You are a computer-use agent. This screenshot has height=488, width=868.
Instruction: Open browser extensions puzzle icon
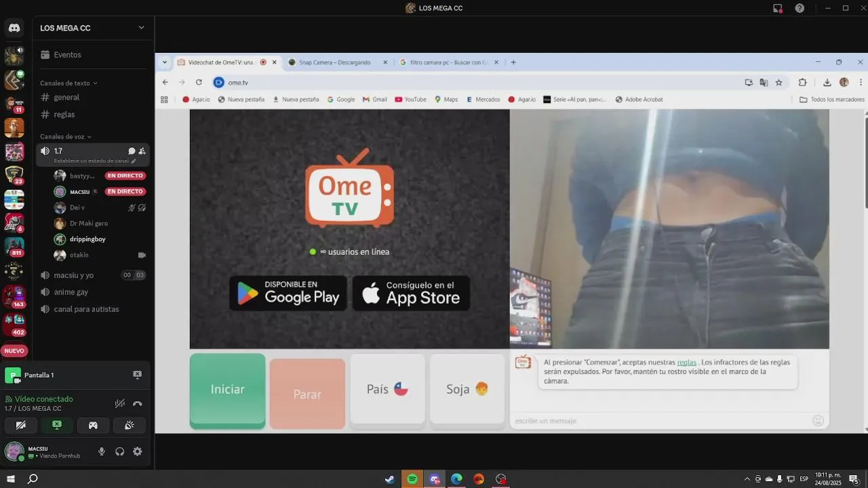(802, 82)
